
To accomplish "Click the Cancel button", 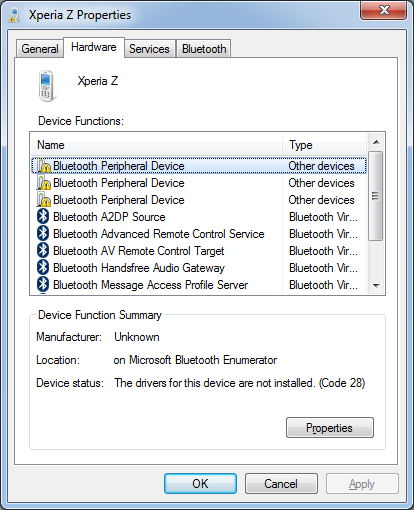I will 281,484.
